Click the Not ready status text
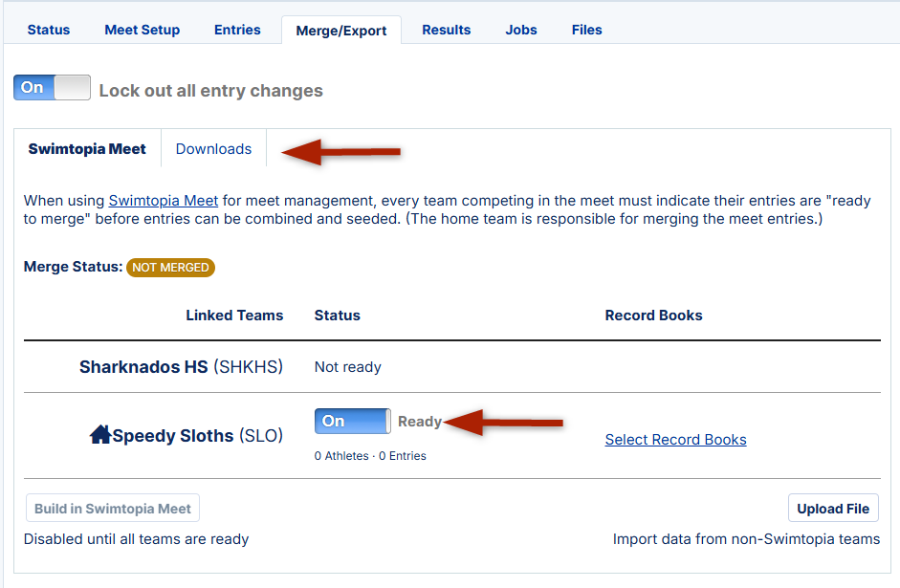 point(348,367)
